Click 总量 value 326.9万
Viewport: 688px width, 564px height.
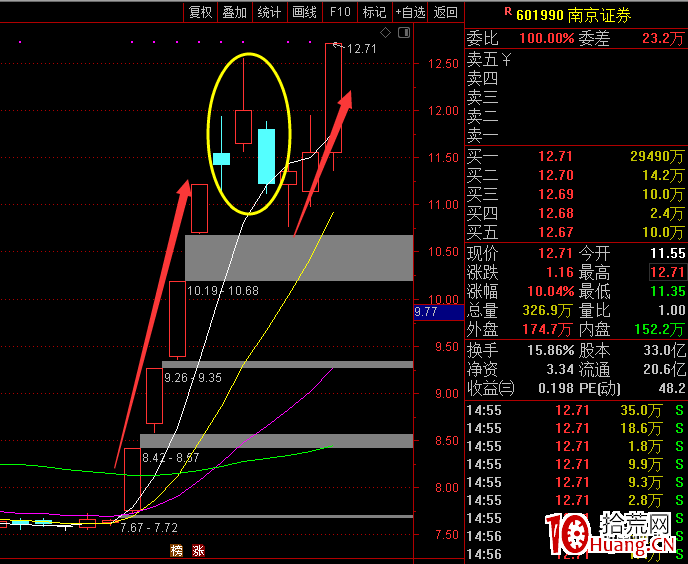[x=547, y=310]
